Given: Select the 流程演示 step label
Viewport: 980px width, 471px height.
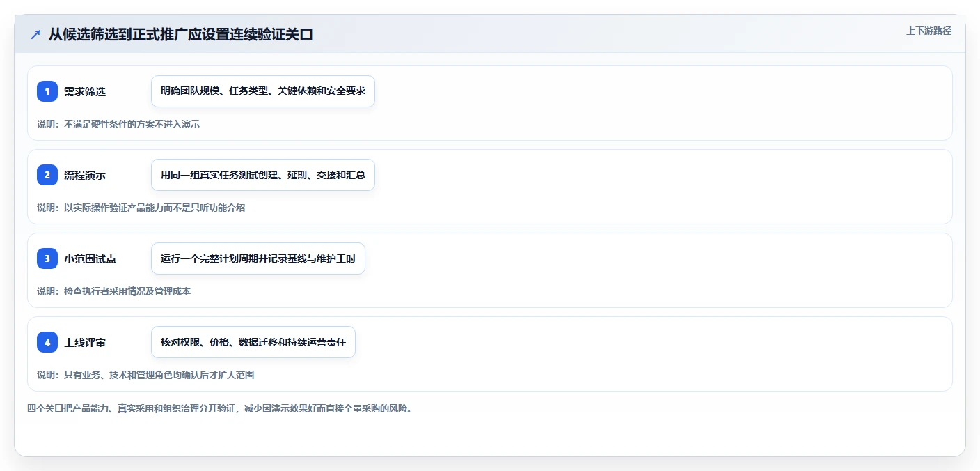Looking at the screenshot, I should 85,175.
